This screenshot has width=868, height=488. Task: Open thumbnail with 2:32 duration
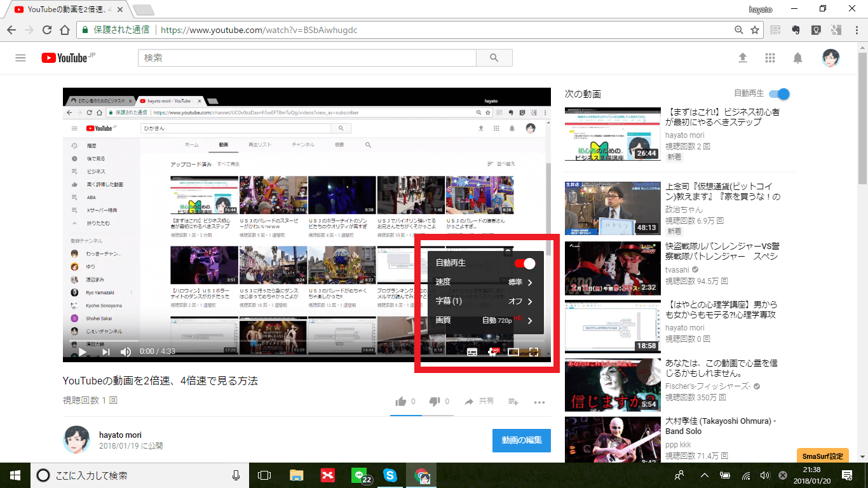(613, 267)
